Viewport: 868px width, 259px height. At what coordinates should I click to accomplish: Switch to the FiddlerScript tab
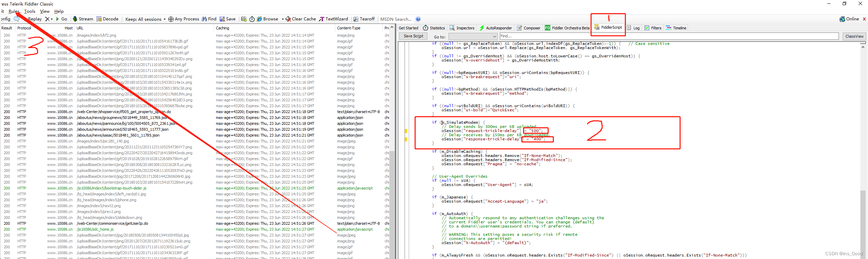[x=608, y=27]
